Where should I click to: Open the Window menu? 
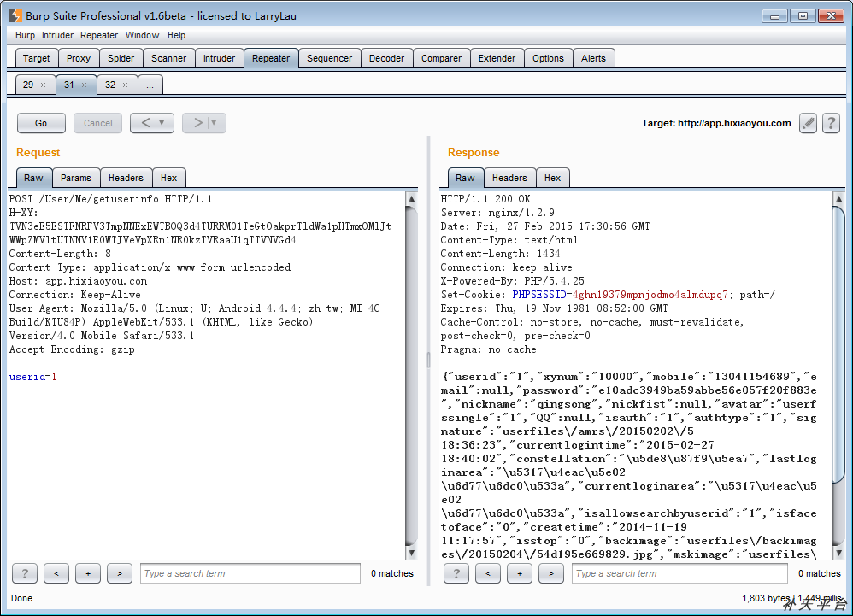pos(142,35)
